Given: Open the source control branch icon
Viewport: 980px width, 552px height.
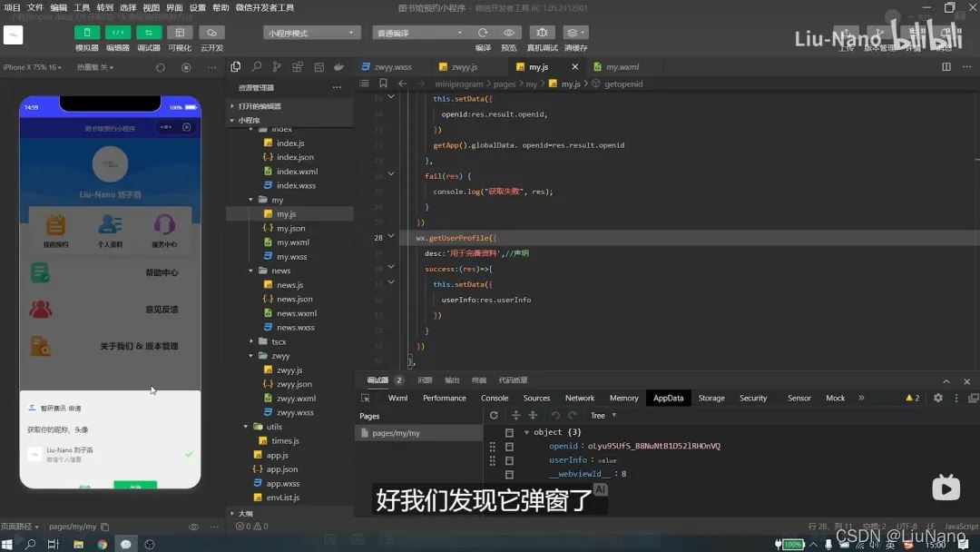Looking at the screenshot, I should pos(277,67).
